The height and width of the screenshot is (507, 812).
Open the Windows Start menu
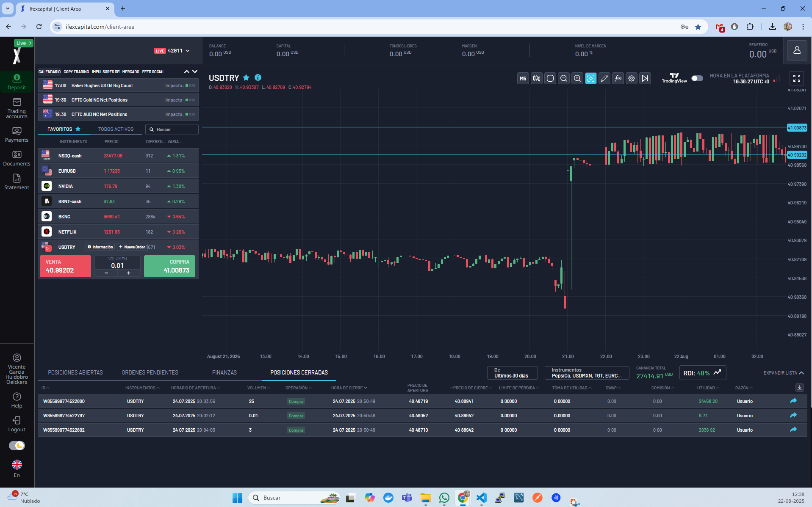tap(237, 498)
